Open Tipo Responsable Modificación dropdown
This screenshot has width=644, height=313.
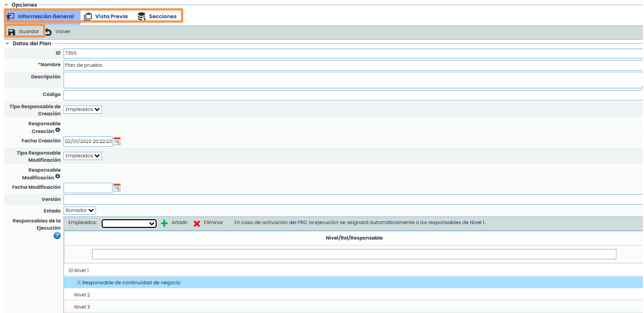point(83,156)
